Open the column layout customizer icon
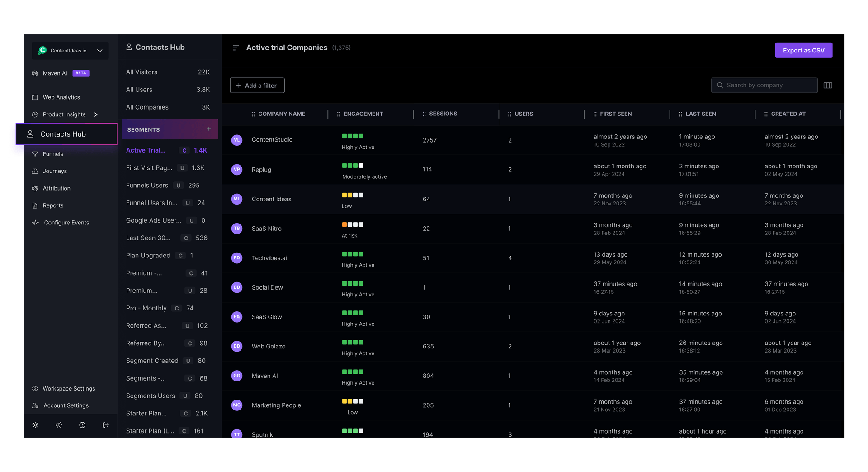 (x=828, y=85)
